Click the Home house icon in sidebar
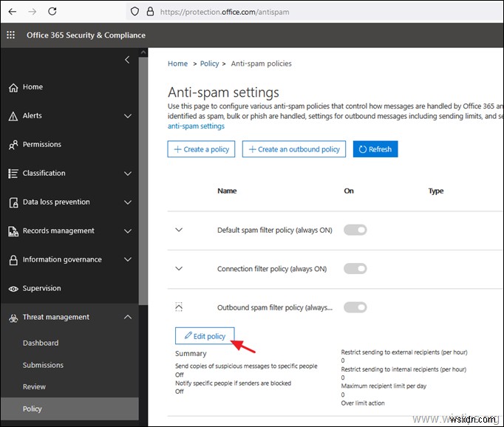Viewport: 504px width, 427px height. (13, 87)
